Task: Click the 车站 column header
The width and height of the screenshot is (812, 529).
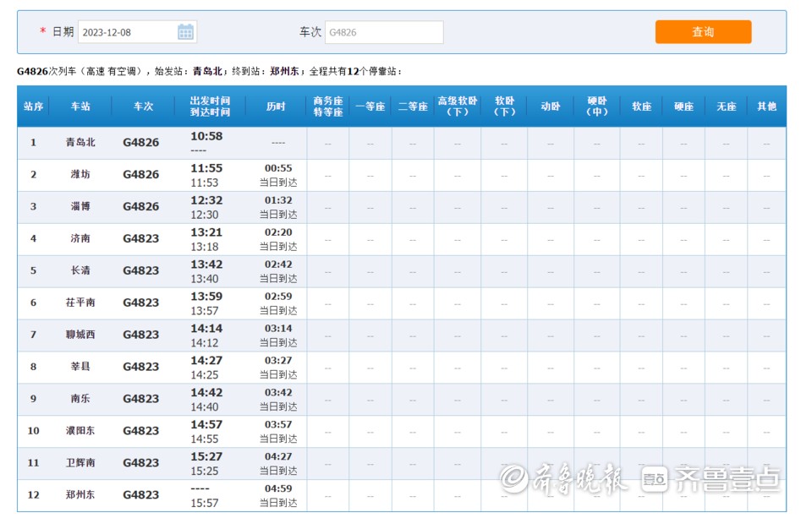Action: (x=80, y=106)
